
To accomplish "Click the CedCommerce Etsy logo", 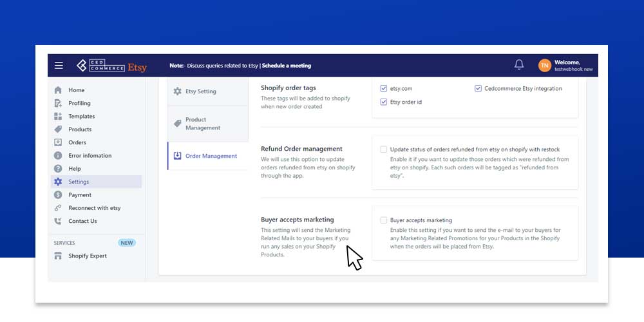I will pyautogui.click(x=111, y=66).
